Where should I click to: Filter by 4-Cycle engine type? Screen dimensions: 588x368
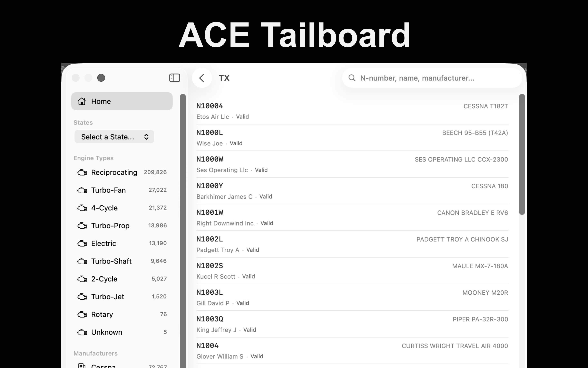coord(122,208)
